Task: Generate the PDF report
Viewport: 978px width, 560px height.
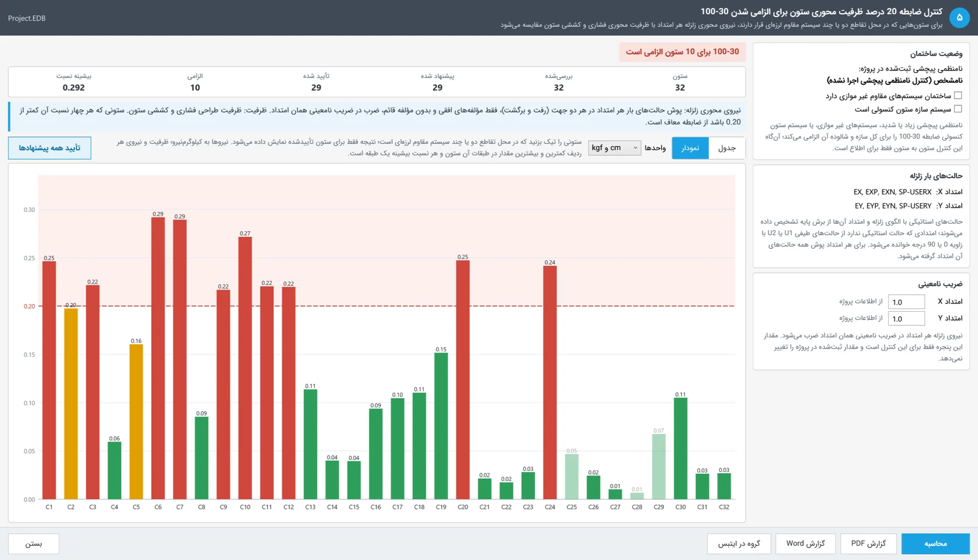Action: point(868,543)
